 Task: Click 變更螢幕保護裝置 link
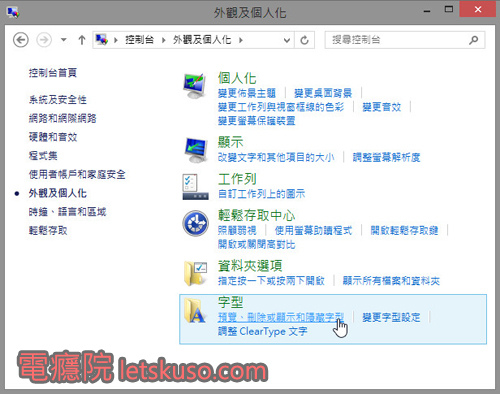point(256,121)
